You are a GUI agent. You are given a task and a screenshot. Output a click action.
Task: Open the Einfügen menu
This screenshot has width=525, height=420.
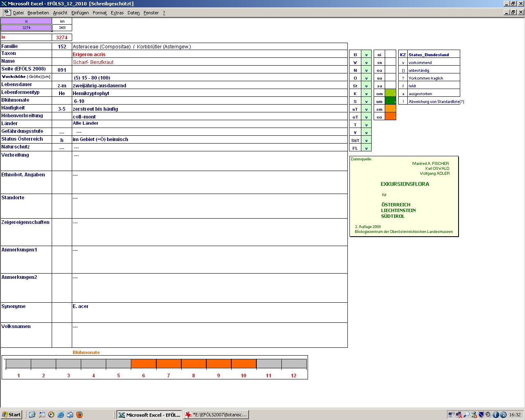(x=80, y=13)
